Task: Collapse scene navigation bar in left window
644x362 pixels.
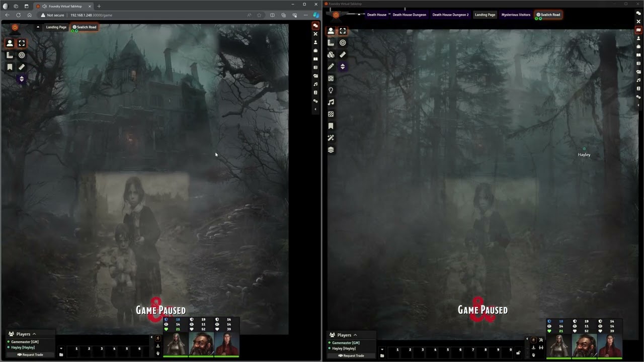Action: [38, 27]
